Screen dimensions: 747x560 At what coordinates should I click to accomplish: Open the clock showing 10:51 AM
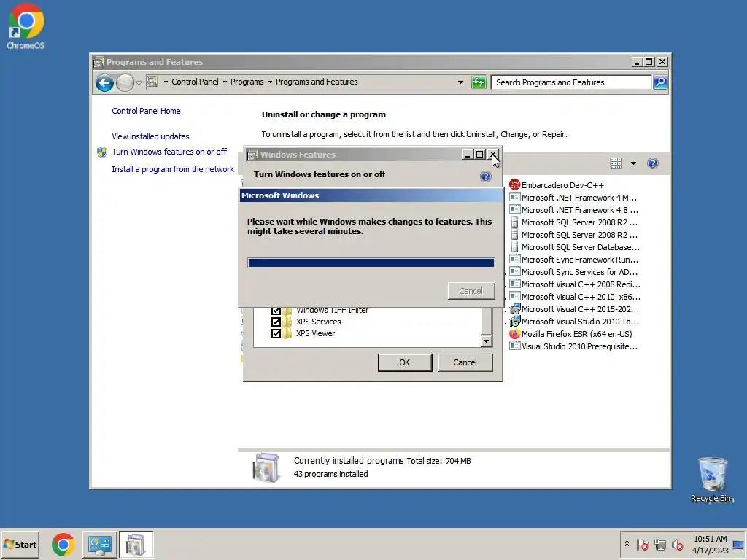click(x=710, y=544)
